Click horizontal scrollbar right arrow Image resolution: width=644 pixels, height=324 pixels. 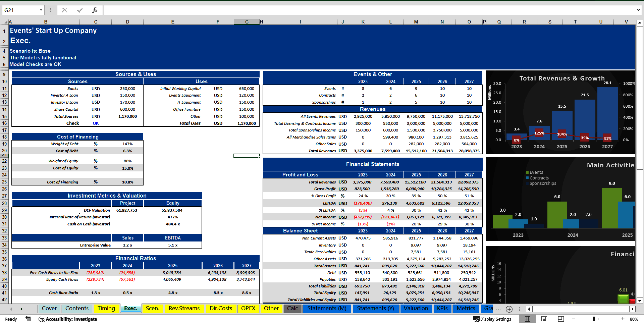click(x=633, y=309)
